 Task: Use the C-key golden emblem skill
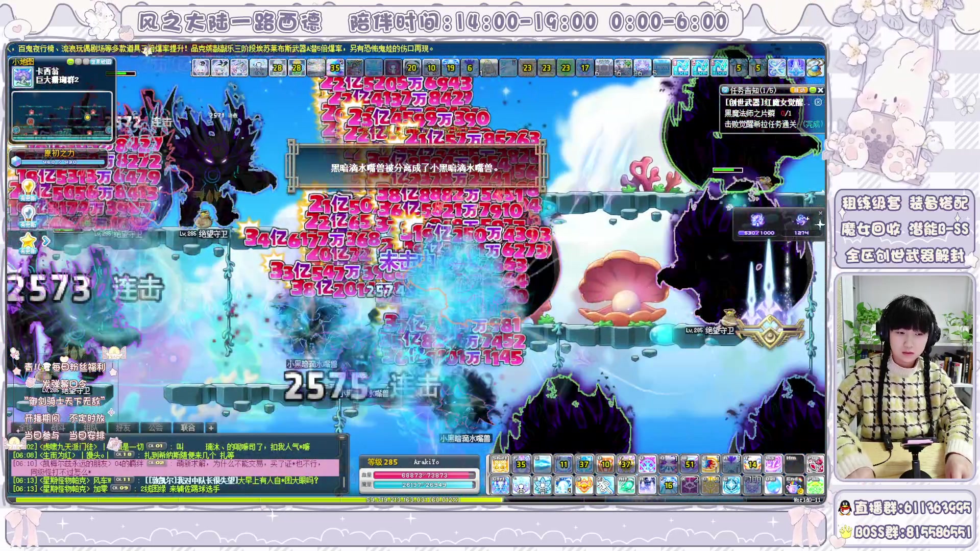710,486
